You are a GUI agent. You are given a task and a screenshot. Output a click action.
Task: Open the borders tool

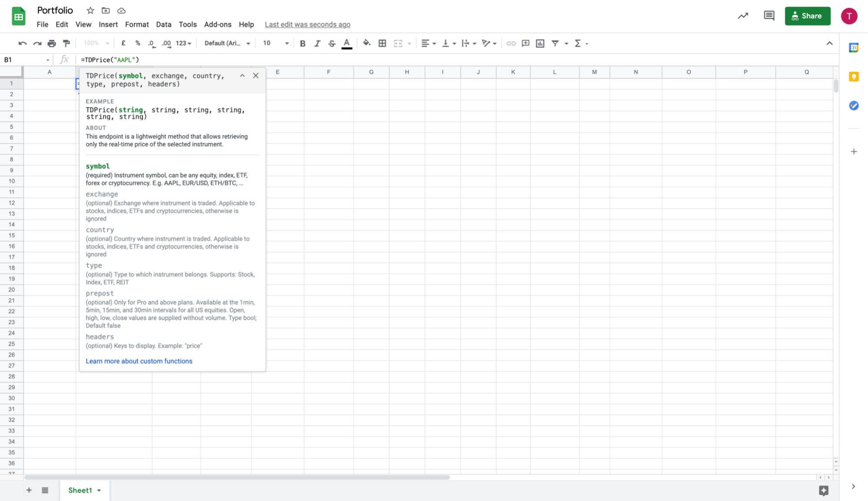pyautogui.click(x=382, y=43)
